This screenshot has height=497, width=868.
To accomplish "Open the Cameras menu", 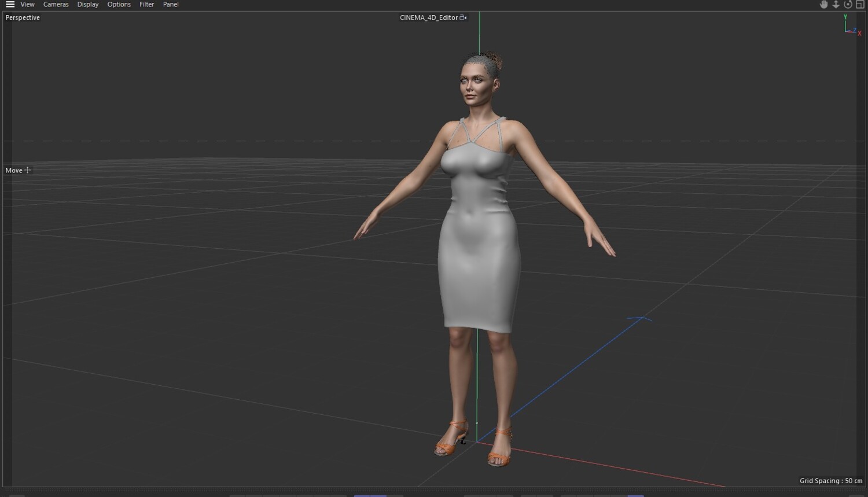I will (56, 4).
